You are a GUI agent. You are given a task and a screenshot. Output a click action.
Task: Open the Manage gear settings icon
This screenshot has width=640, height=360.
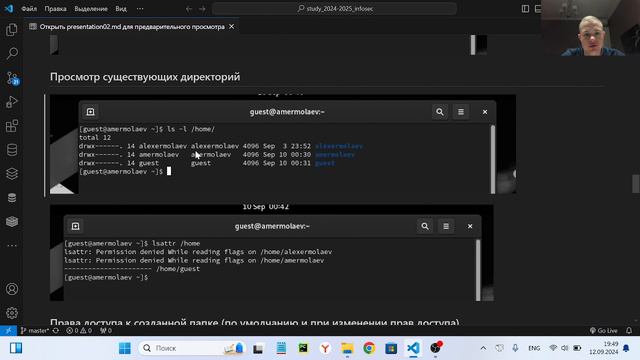(12, 313)
